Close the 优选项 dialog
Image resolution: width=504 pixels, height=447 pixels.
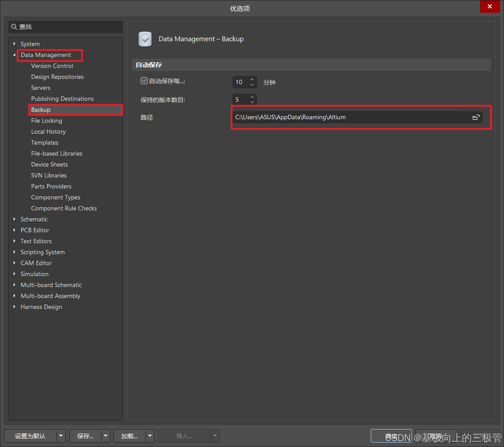coord(490,7)
